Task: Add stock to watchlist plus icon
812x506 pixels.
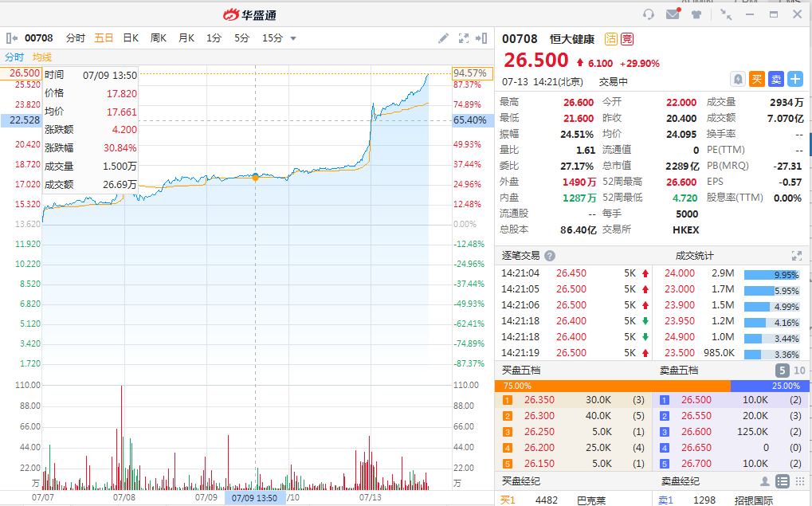Action: click(x=795, y=79)
